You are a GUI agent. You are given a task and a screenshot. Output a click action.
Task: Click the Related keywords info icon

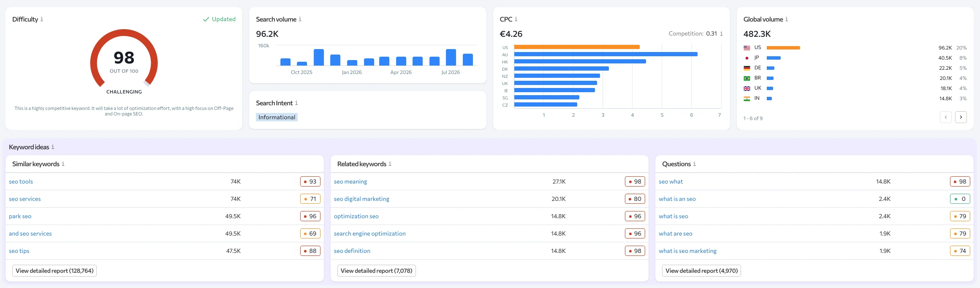[x=390, y=164]
